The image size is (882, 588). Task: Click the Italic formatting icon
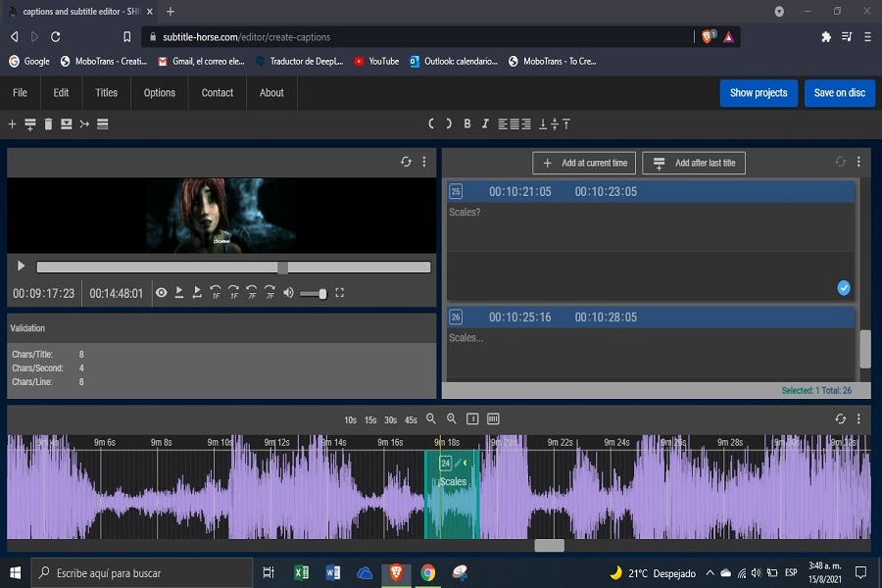tap(485, 124)
